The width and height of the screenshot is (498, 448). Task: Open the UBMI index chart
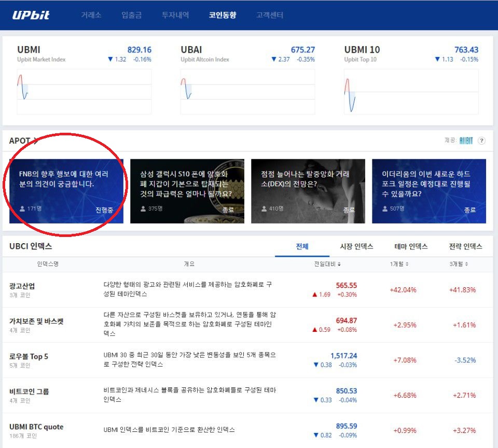coord(84,92)
